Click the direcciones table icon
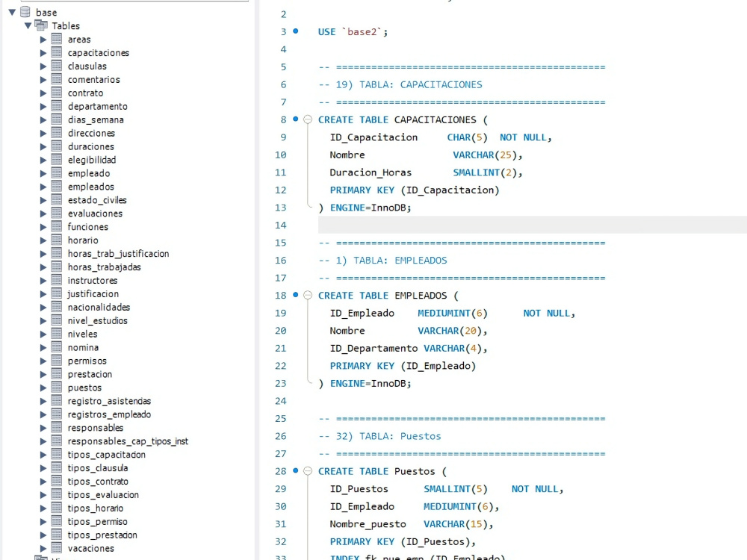The height and width of the screenshot is (560, 747). click(x=57, y=133)
